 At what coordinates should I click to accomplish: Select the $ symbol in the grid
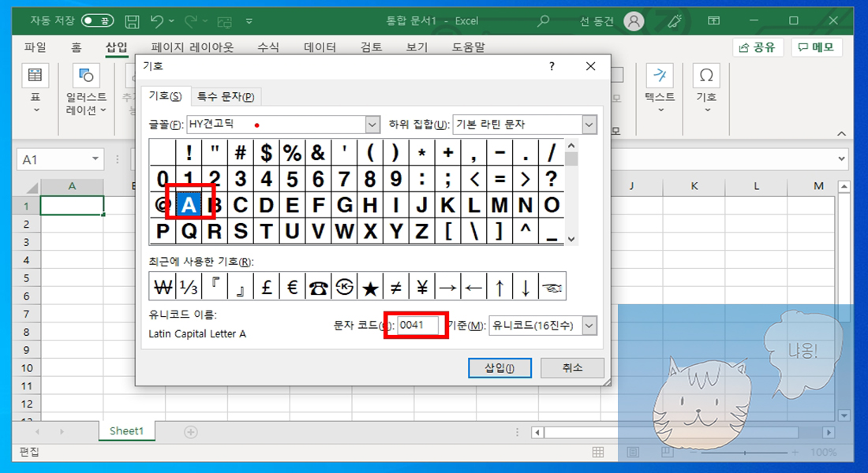tap(266, 152)
